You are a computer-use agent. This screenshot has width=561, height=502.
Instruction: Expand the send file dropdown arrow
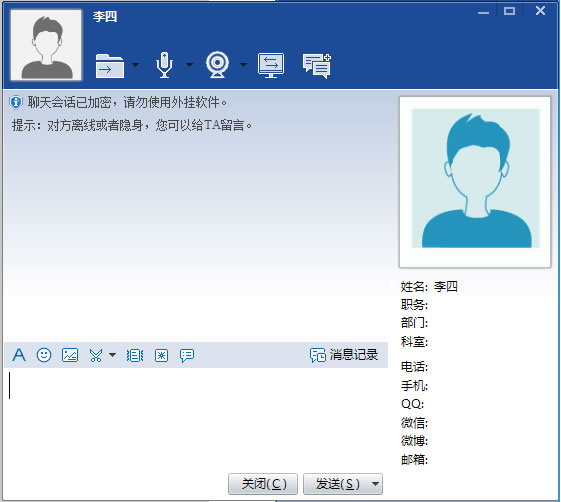click(x=136, y=65)
